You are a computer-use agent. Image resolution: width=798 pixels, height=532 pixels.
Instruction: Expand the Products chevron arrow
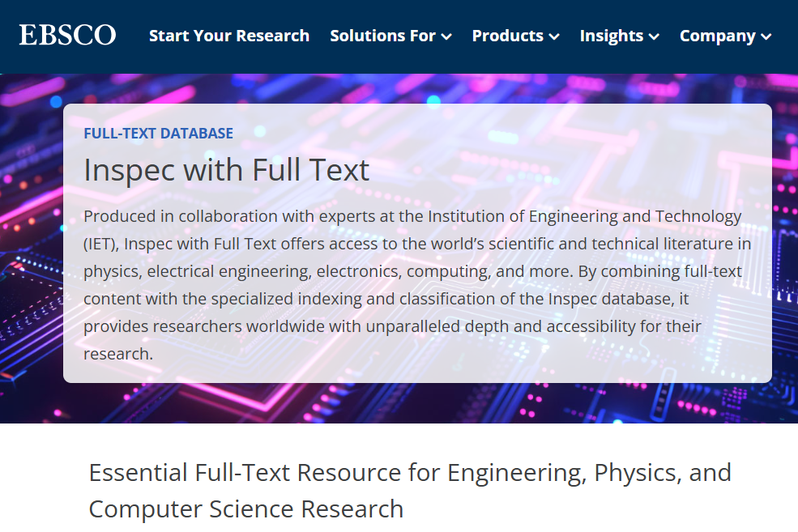pyautogui.click(x=554, y=36)
